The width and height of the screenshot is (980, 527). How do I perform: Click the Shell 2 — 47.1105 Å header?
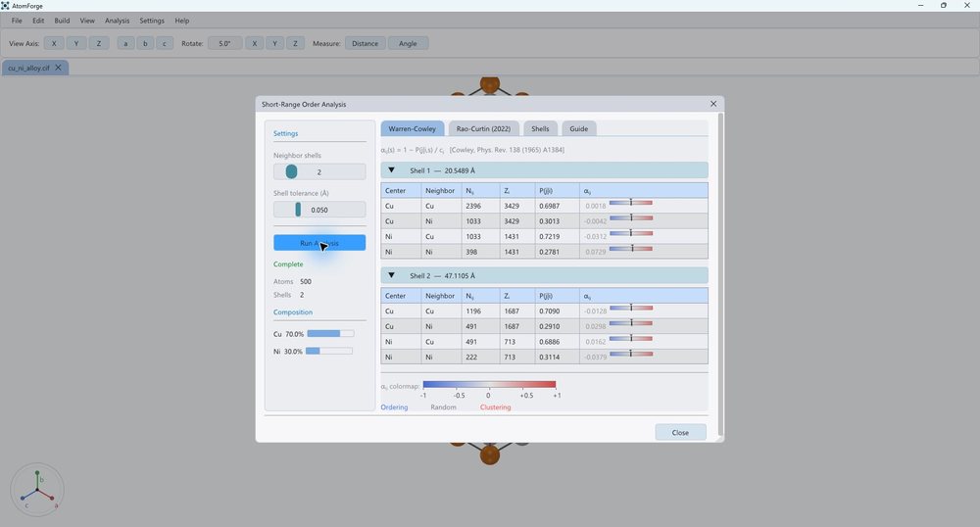click(544, 275)
